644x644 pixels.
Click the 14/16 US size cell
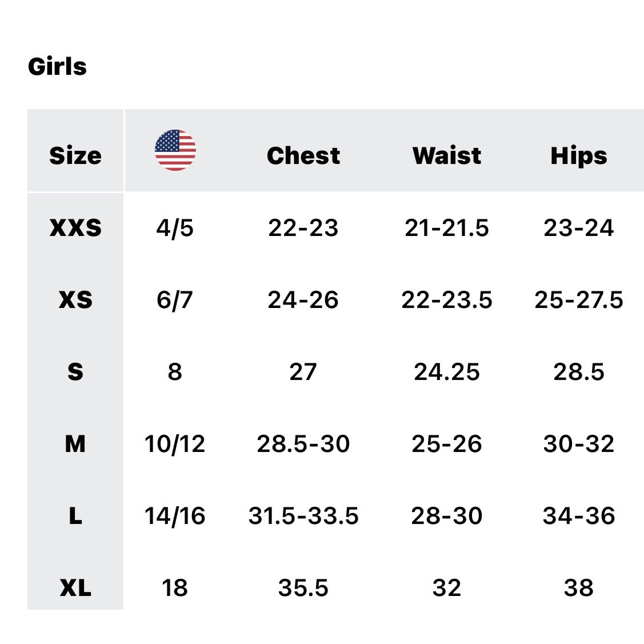click(175, 516)
